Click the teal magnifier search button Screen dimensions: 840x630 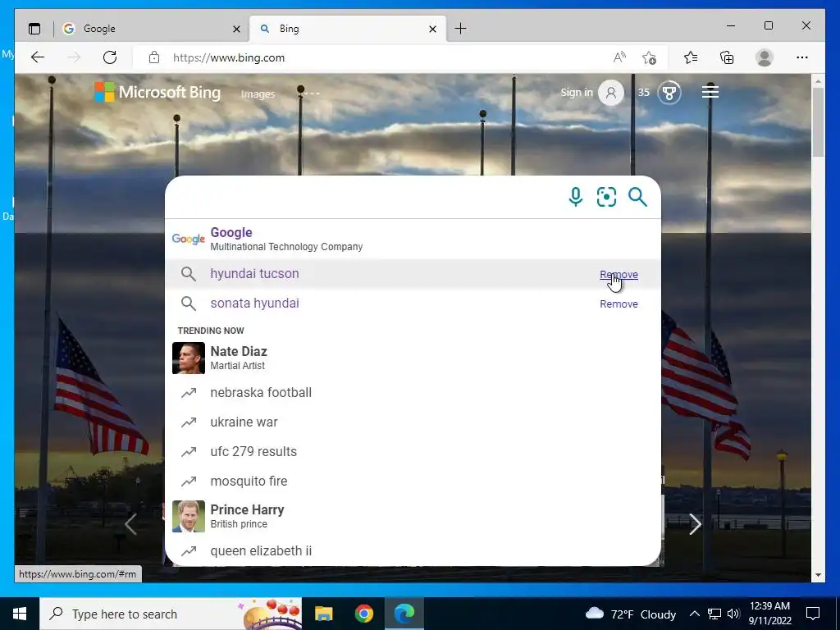coord(637,197)
